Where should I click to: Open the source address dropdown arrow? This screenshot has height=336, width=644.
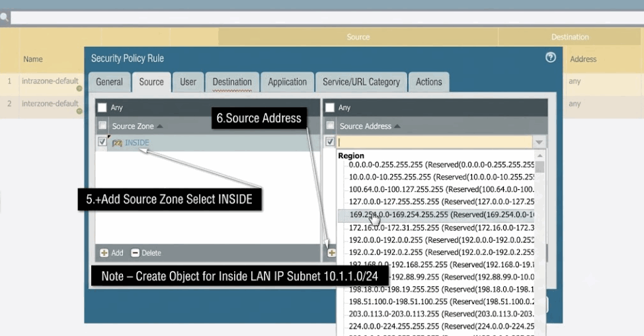point(540,142)
